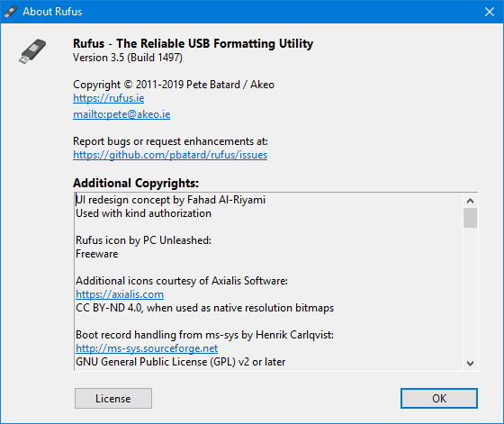Open the https://axialis.com link

coord(120,294)
